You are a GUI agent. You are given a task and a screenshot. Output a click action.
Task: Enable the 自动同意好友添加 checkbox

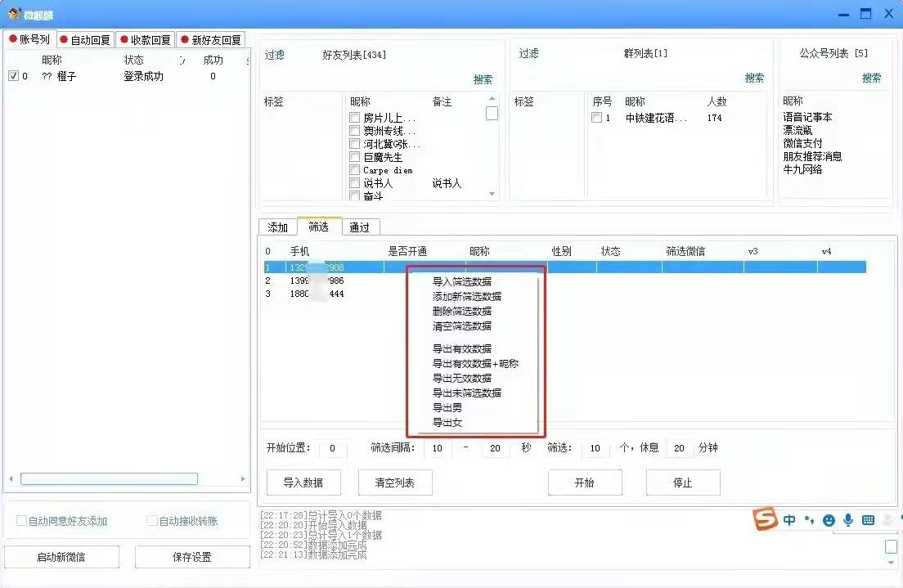pyautogui.click(x=19, y=521)
